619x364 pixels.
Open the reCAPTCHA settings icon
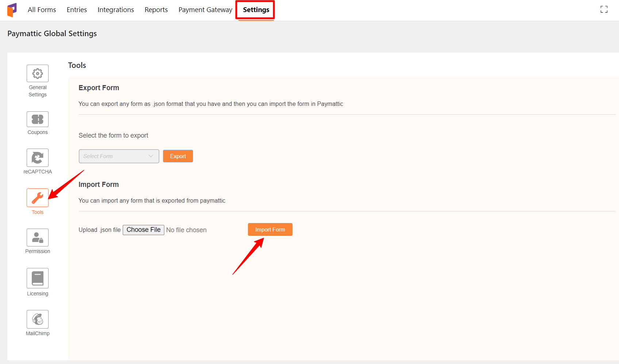(x=38, y=158)
